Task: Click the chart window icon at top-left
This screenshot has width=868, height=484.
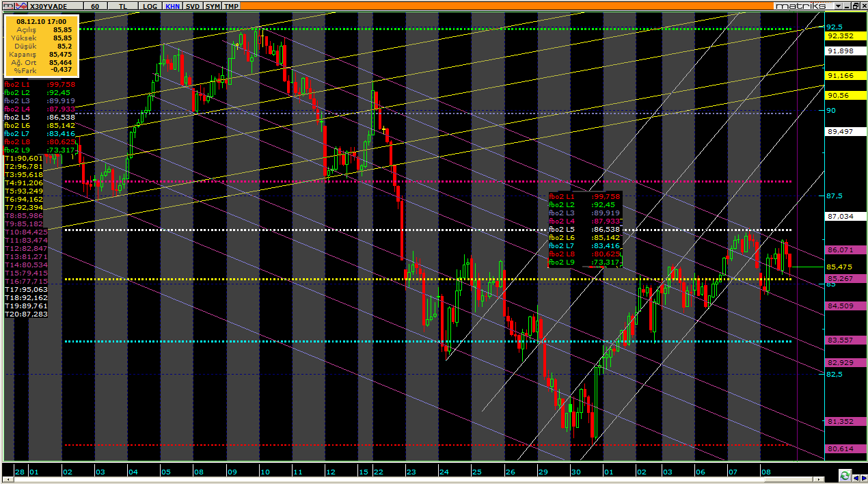Action: point(7,5)
